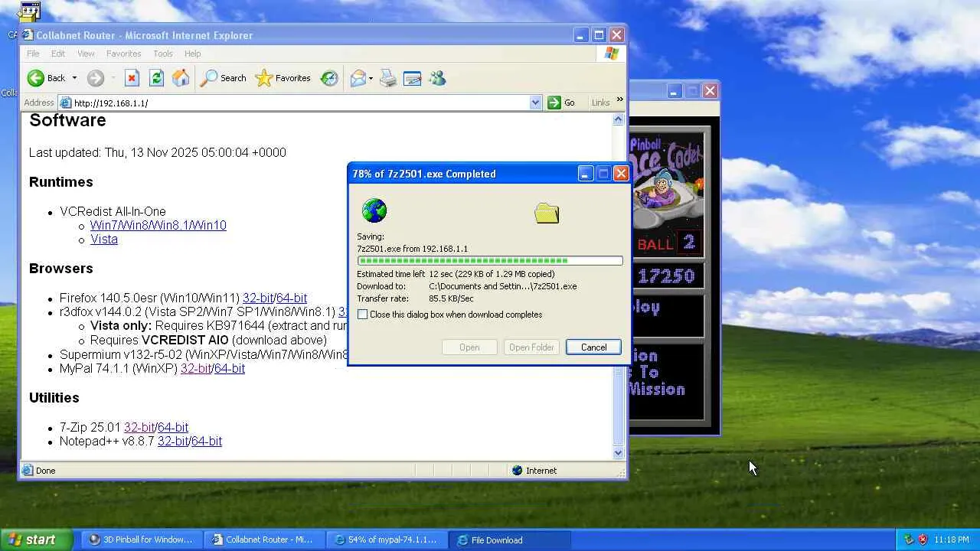Click the red shield security tray icon
Image resolution: width=980 pixels, height=551 pixels.
coord(923,540)
